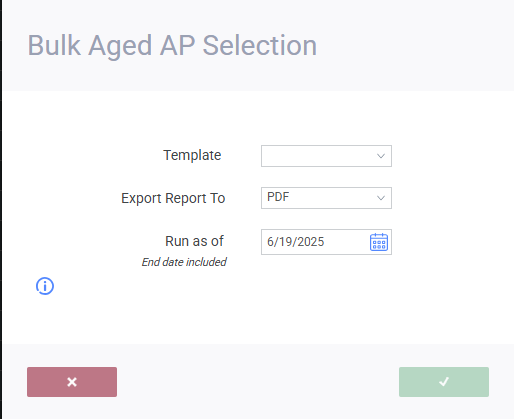Expand the Export Report To chevron arrow
This screenshot has height=419, width=514.
click(381, 198)
